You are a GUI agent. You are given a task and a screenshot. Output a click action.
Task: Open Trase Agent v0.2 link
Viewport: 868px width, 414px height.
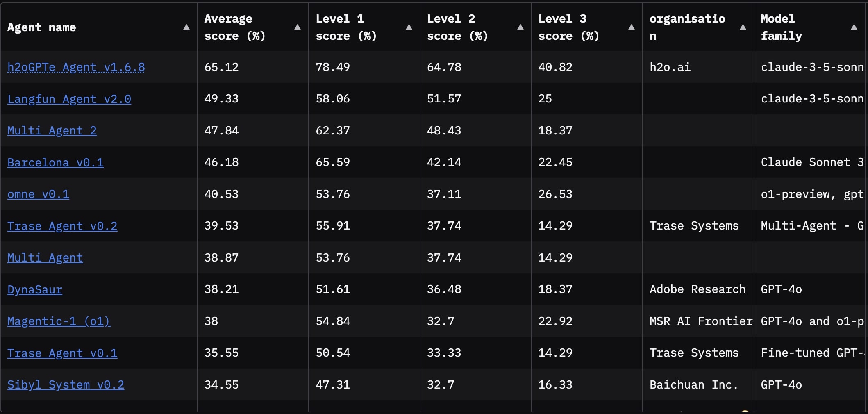tap(62, 226)
